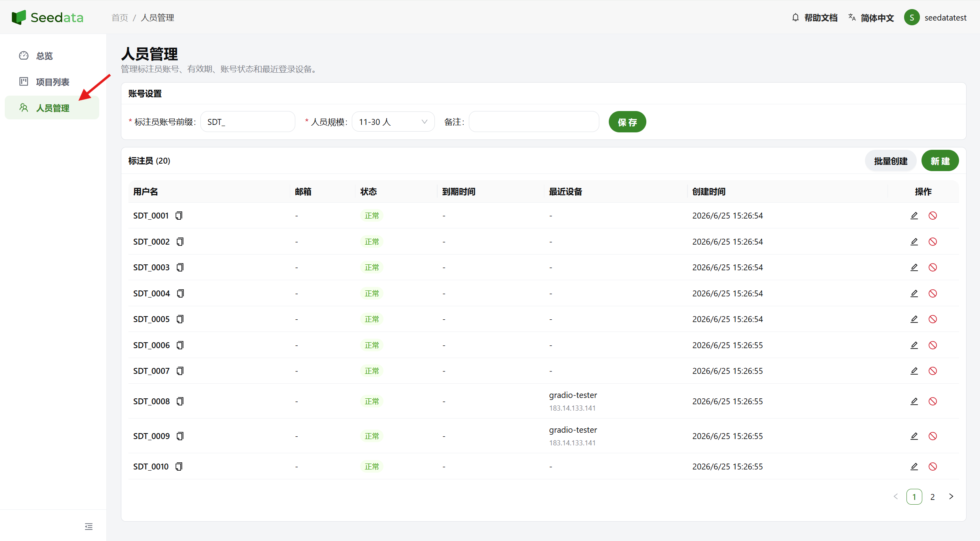Ban user SDT_0010 with red icon
The image size is (980, 541).
tap(933, 466)
